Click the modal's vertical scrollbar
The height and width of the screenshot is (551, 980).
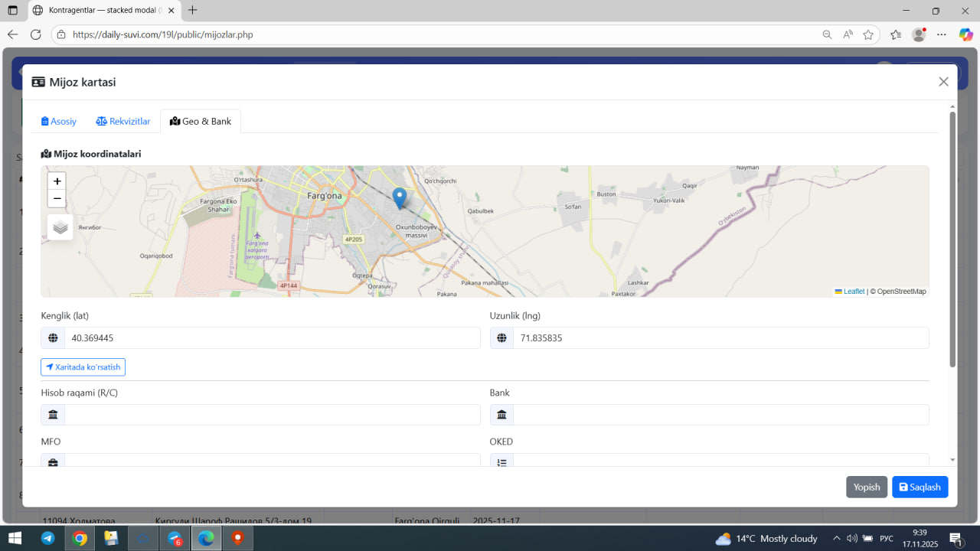(952, 239)
